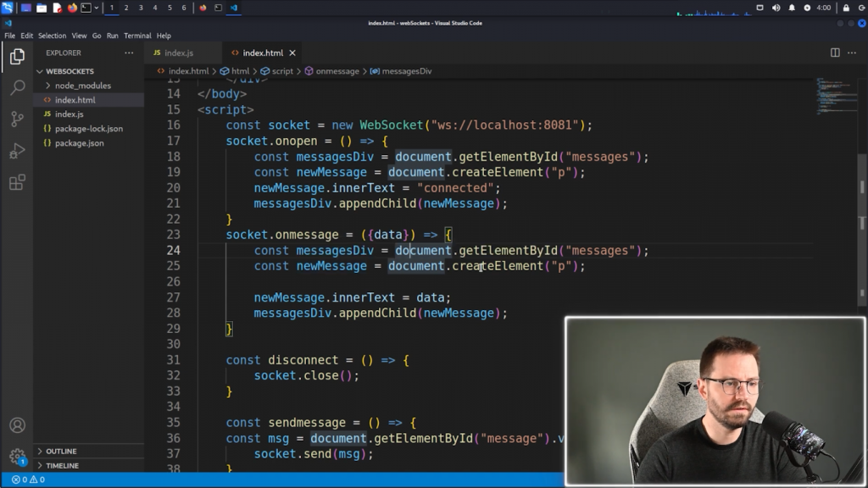Open the Run and Debug view
The width and height of the screenshot is (868, 488).
click(17, 151)
